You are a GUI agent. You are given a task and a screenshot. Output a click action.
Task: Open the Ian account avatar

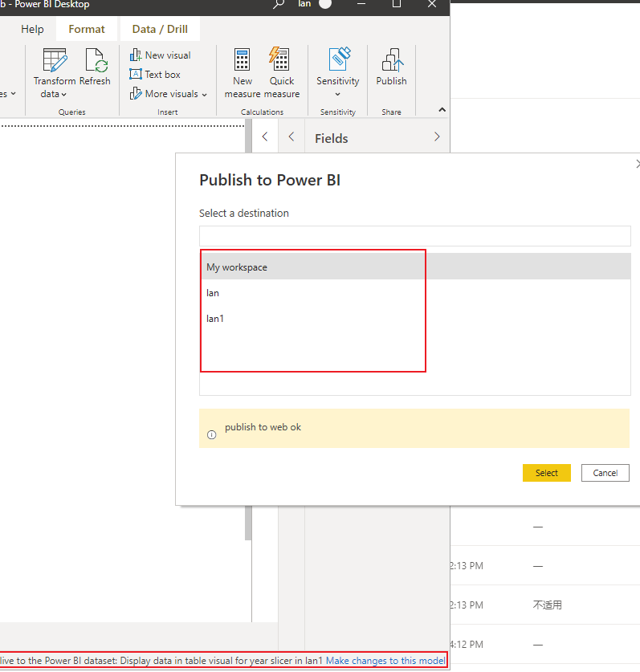tap(325, 4)
